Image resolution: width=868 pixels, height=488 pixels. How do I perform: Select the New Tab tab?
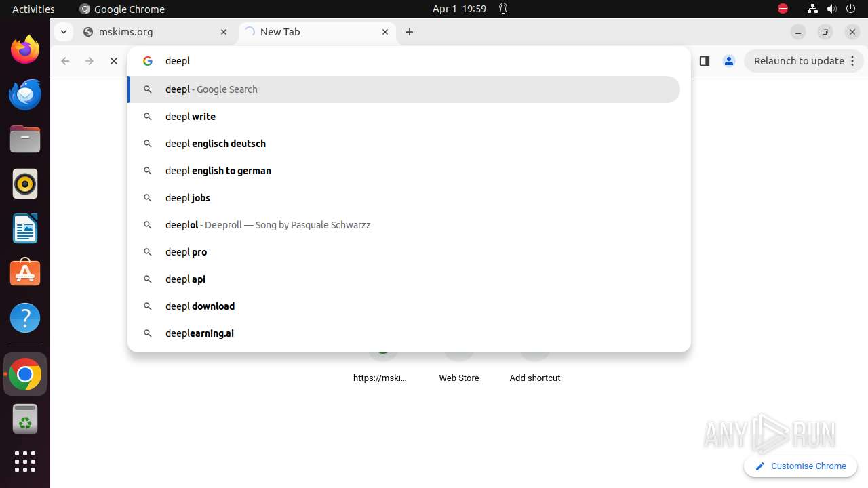pos(317,32)
